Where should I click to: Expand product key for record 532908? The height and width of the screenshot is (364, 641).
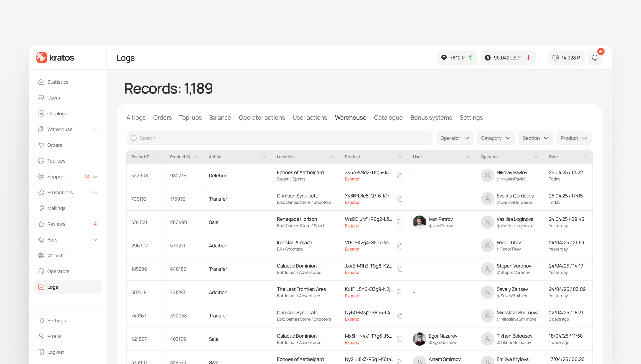pos(352,179)
